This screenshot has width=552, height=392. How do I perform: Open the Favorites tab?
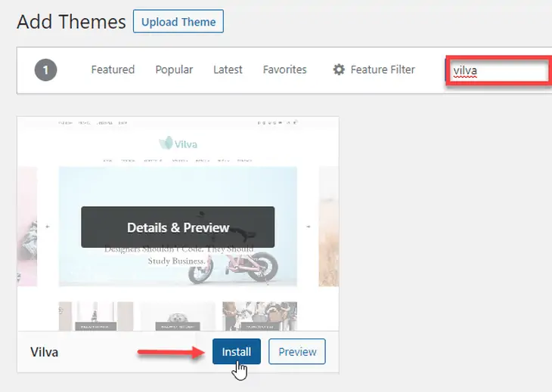[x=284, y=69]
